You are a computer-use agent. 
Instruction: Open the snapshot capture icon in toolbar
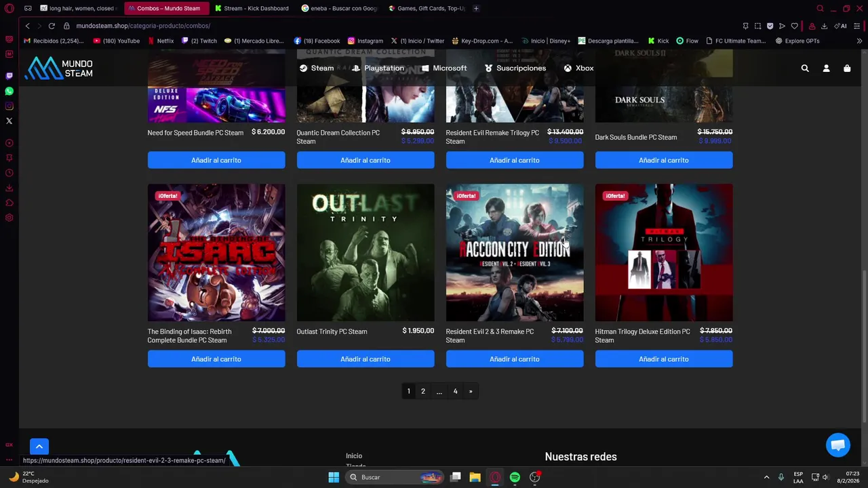pos(757,26)
